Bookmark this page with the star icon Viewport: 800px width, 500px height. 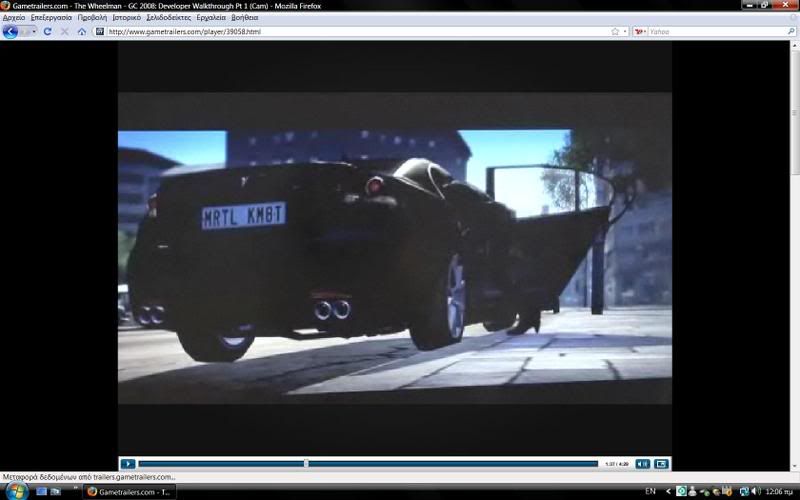615,32
